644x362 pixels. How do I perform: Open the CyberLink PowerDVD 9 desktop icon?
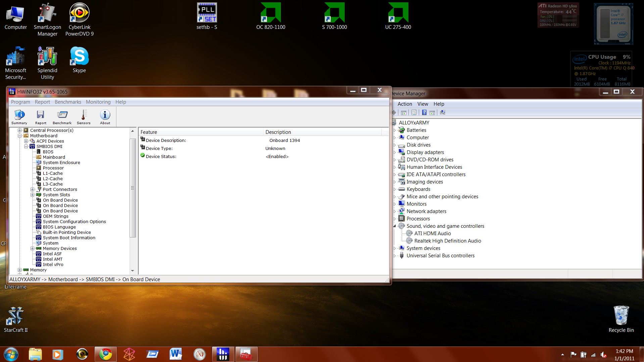pos(79,20)
